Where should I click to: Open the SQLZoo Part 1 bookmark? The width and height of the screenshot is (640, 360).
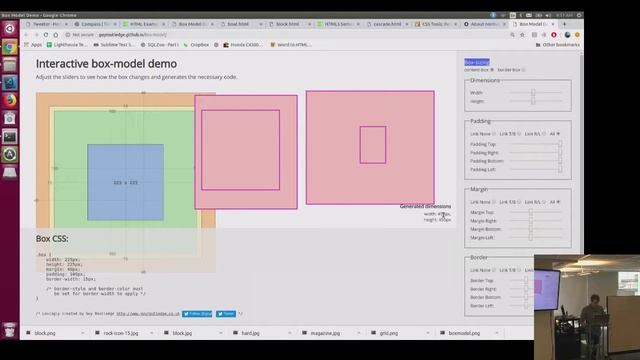coord(160,45)
